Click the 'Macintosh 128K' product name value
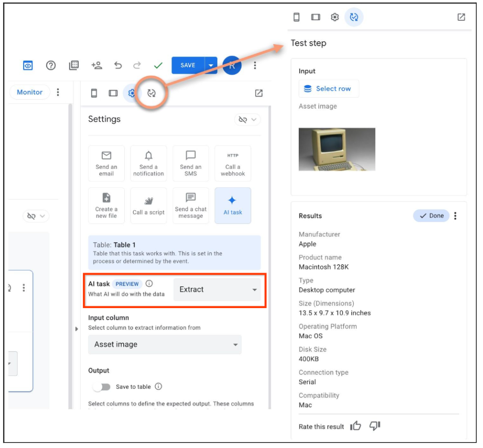 [324, 267]
